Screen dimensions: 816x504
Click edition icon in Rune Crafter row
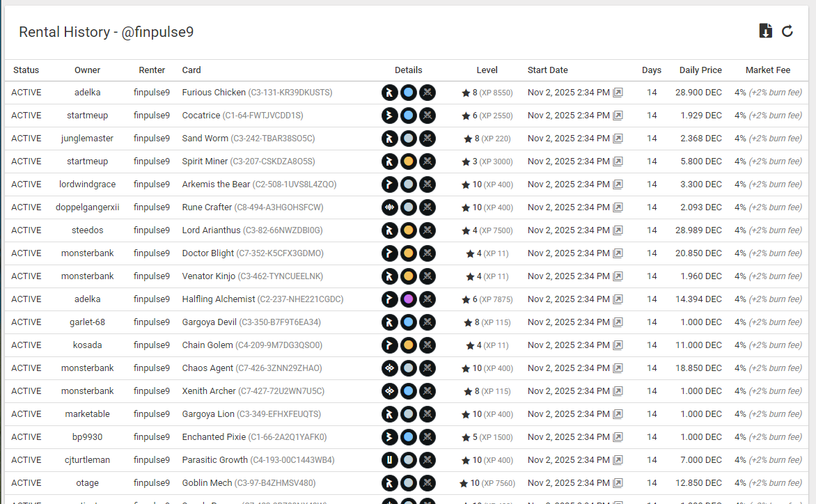tap(389, 207)
